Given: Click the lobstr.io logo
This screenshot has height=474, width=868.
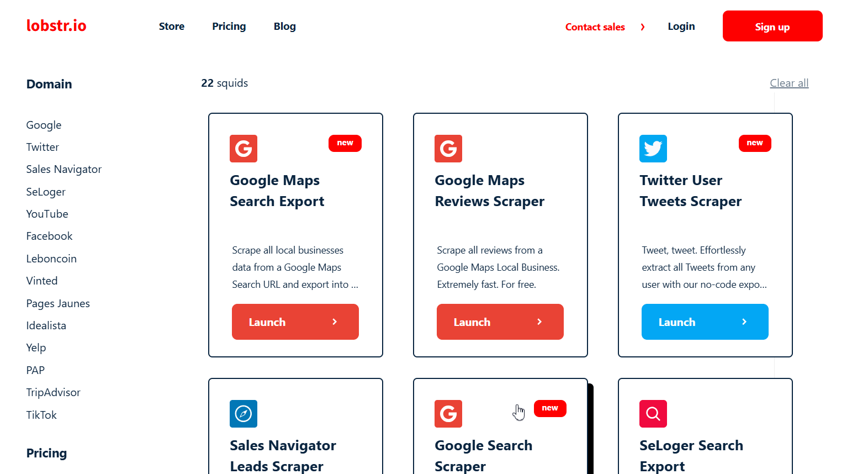Looking at the screenshot, I should point(56,26).
